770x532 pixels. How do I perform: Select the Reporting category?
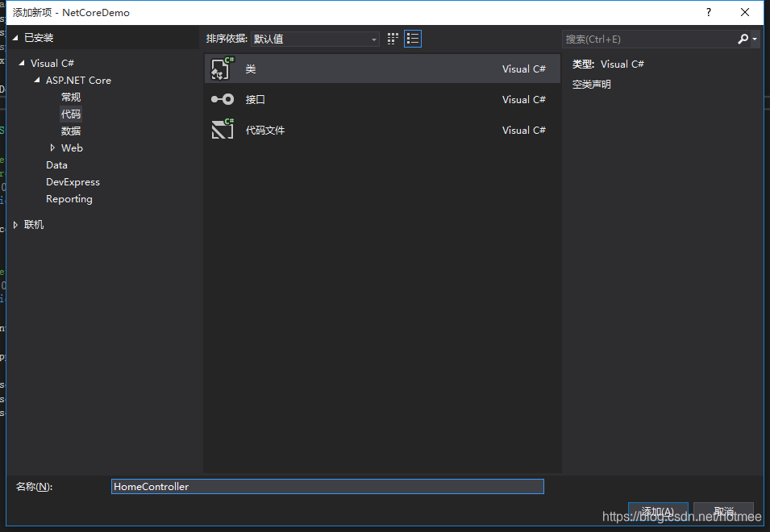coord(69,199)
